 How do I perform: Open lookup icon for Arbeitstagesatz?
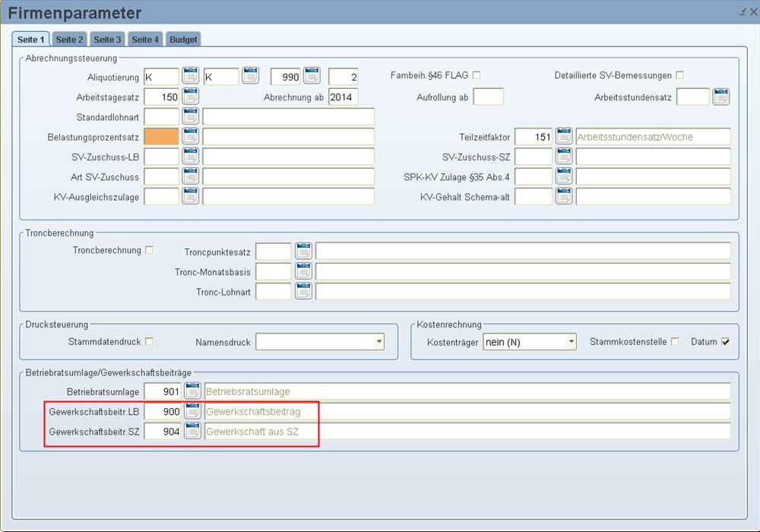tap(191, 96)
